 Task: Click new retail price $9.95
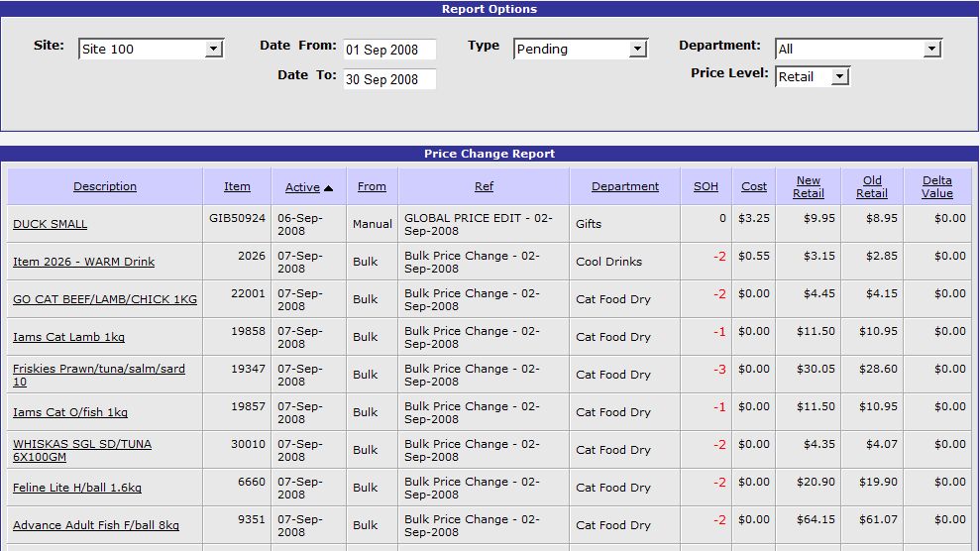pos(819,218)
